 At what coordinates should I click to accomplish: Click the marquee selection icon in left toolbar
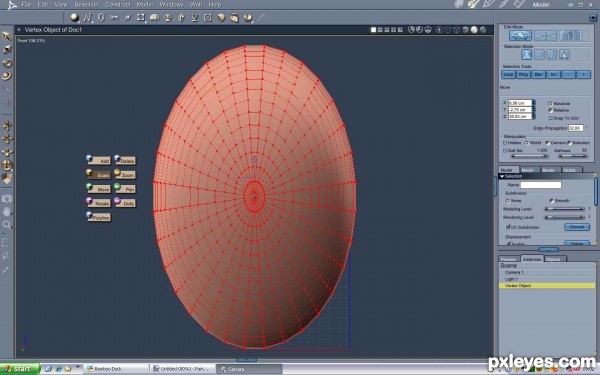(x=6, y=242)
